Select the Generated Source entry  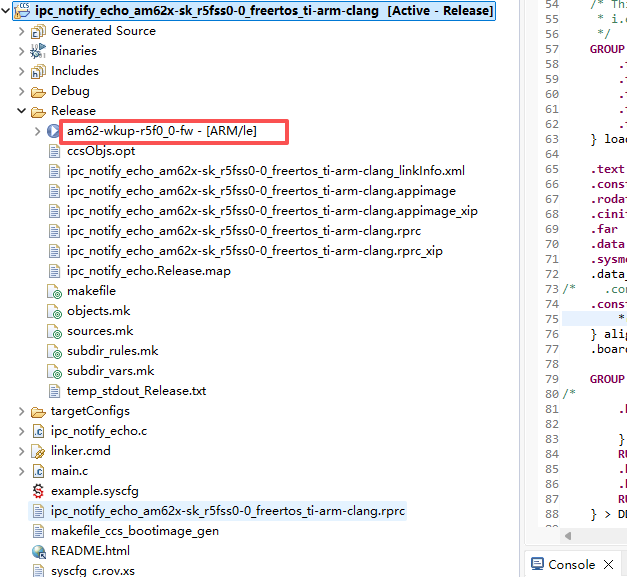pos(103,31)
